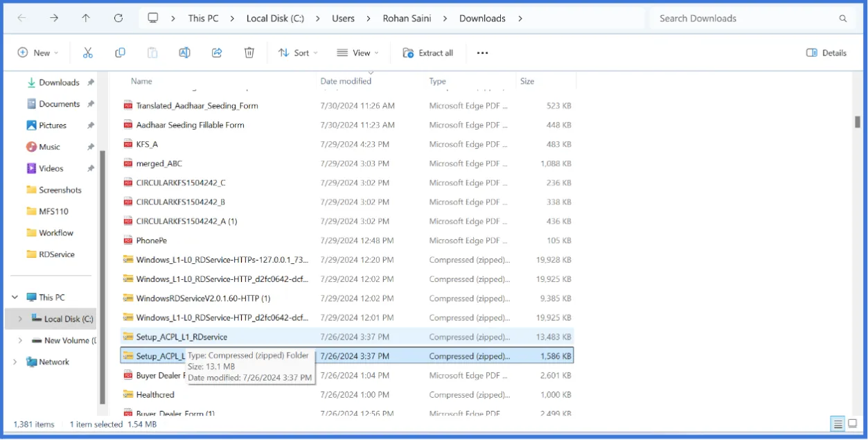Open the Sort dropdown menu
The width and height of the screenshot is (868, 440).
coord(299,53)
